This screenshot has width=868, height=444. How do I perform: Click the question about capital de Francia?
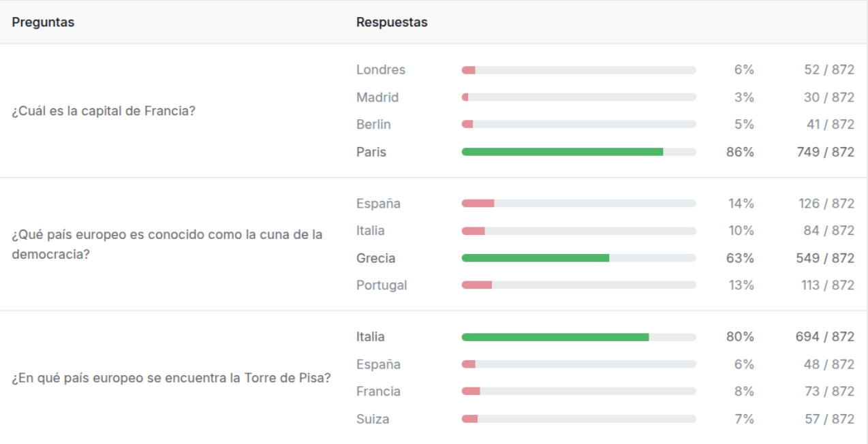coord(104,111)
